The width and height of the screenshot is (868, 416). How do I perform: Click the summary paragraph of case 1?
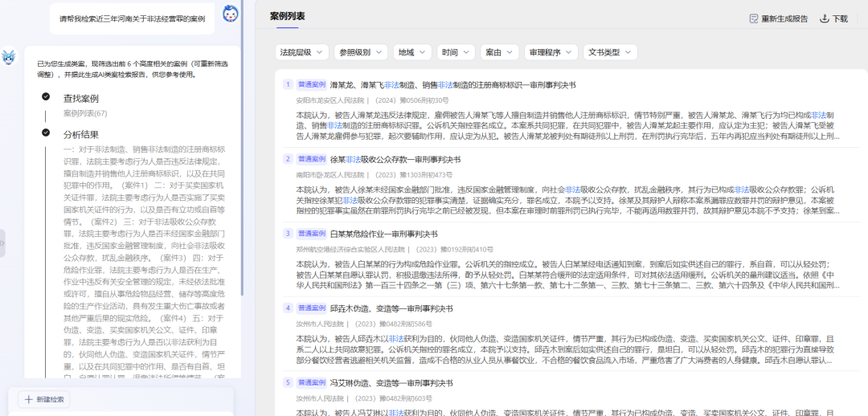tap(568, 125)
